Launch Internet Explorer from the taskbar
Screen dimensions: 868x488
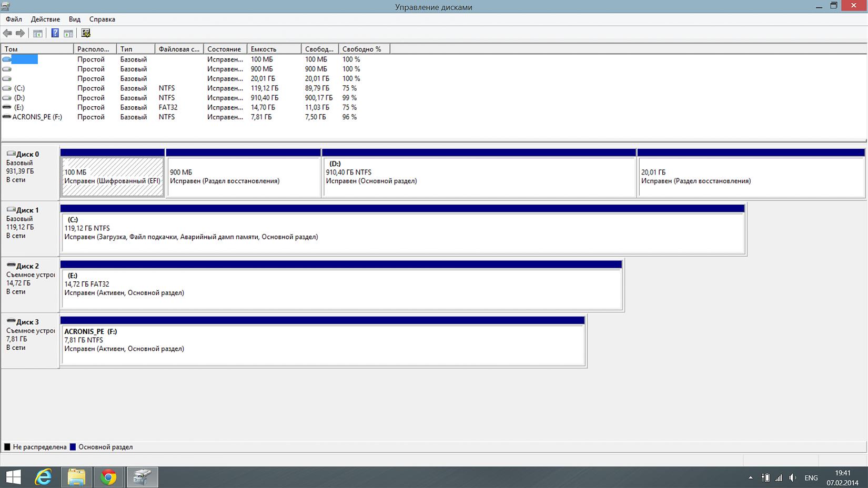click(x=43, y=477)
